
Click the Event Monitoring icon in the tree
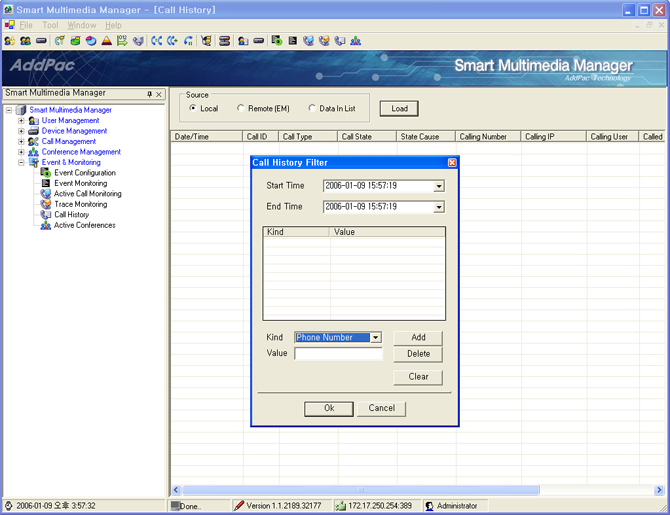coord(46,184)
